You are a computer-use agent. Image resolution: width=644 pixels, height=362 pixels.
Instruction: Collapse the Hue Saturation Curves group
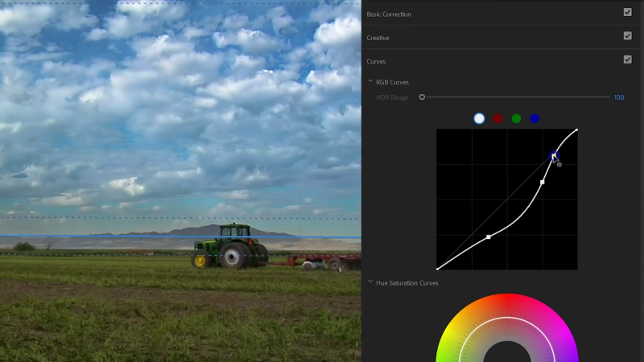pyautogui.click(x=370, y=282)
